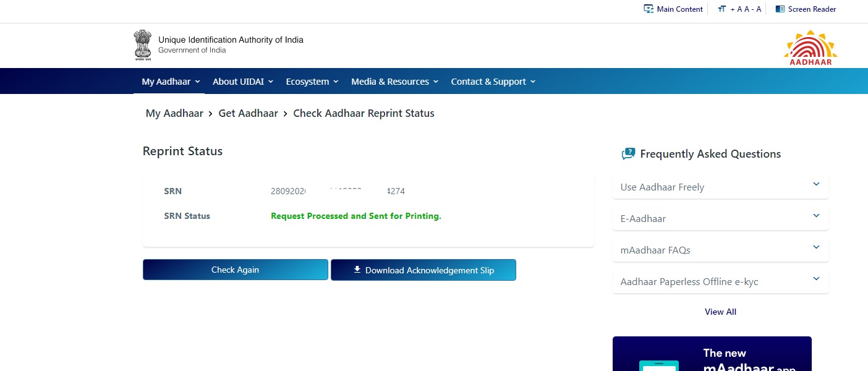The image size is (868, 371).
Task: Open the My Aadhaar menu
Action: 171,82
